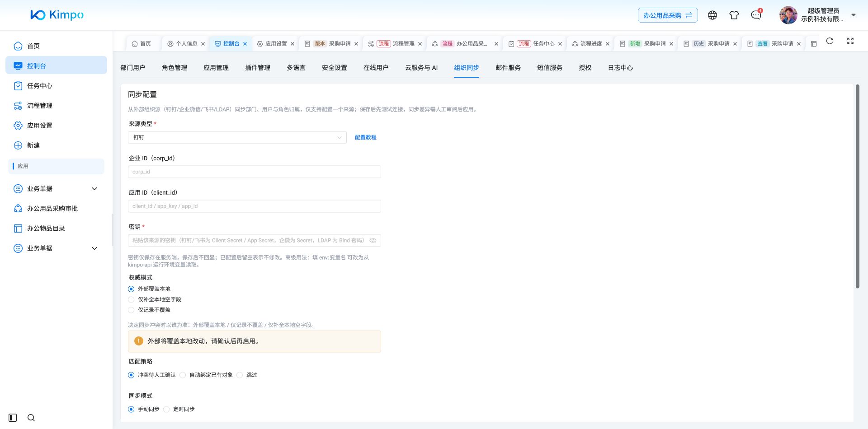Close the 控制台 tab
868x429 pixels.
tap(245, 44)
